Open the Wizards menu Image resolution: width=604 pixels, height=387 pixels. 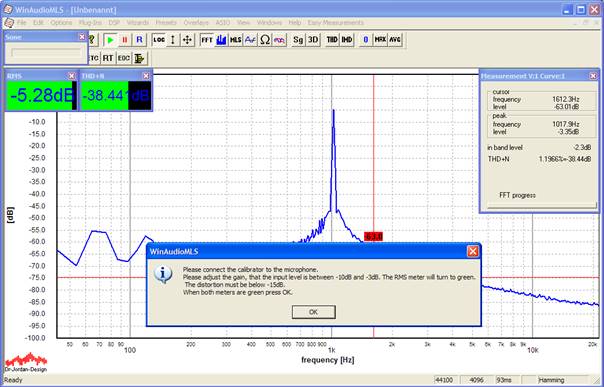(x=138, y=23)
